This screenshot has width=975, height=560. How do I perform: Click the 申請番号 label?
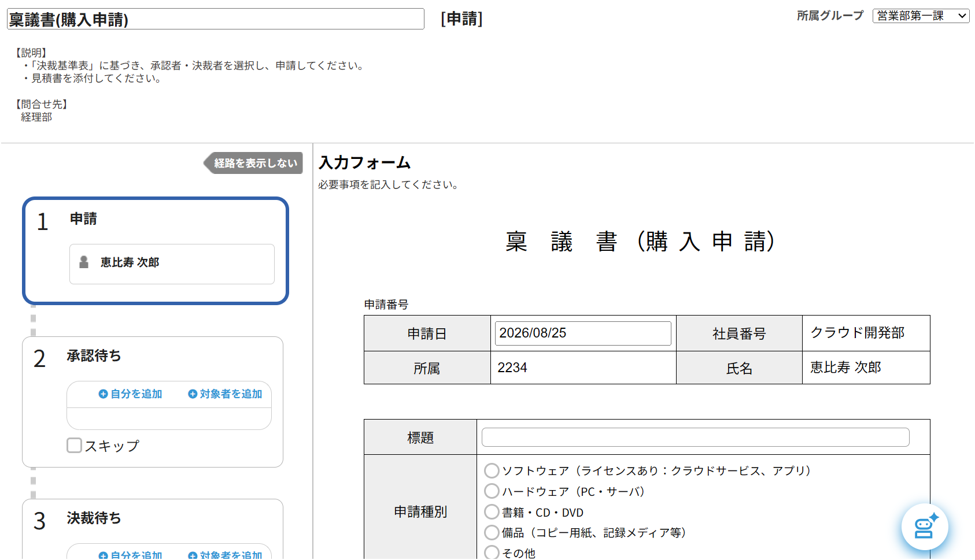click(386, 305)
